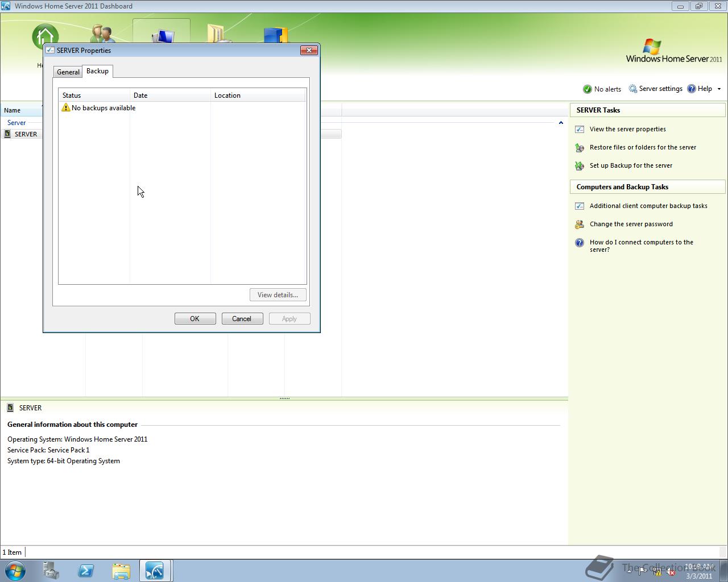Click the SERVER computer icon in list

click(x=7, y=134)
